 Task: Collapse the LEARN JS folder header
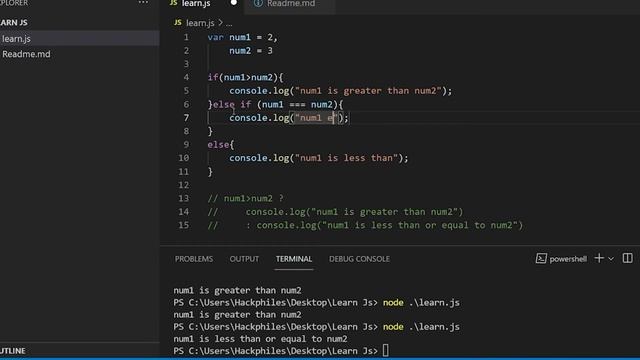pos(14,22)
